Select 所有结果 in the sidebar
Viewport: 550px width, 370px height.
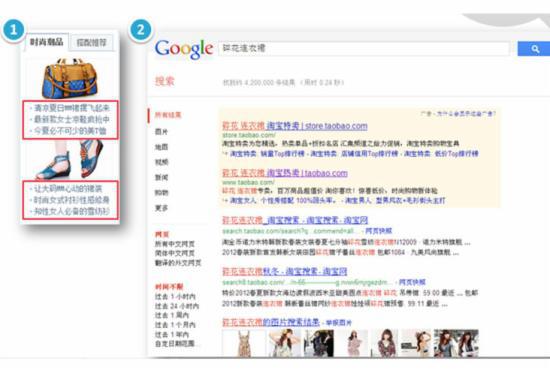click(168, 115)
